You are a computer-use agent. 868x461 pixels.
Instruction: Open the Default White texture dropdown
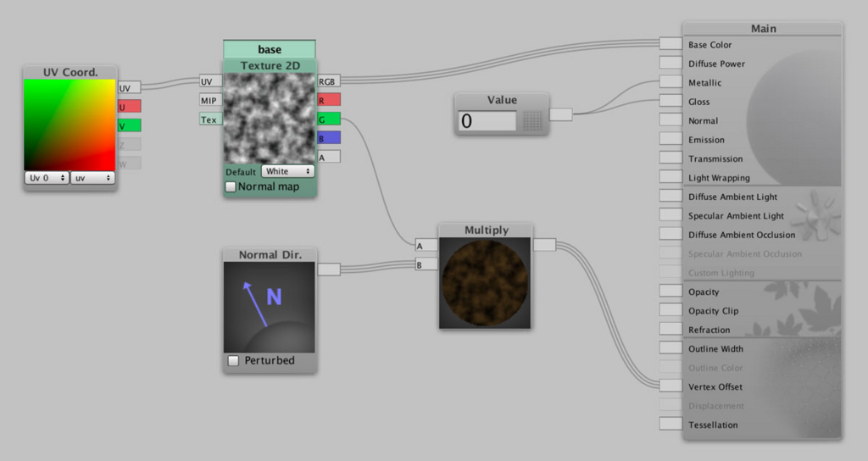288,171
